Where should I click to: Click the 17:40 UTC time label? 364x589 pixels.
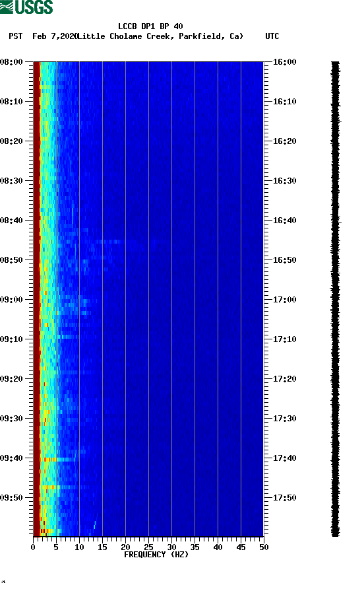coord(284,458)
